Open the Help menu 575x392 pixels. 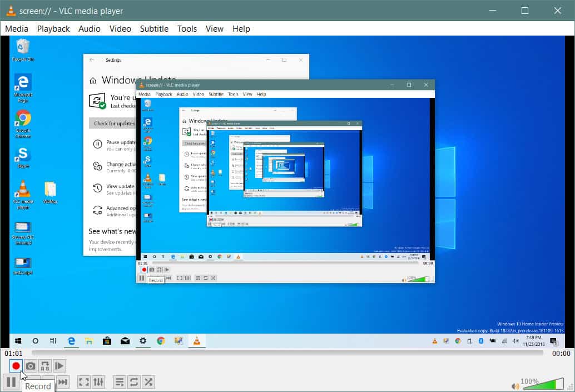(241, 28)
